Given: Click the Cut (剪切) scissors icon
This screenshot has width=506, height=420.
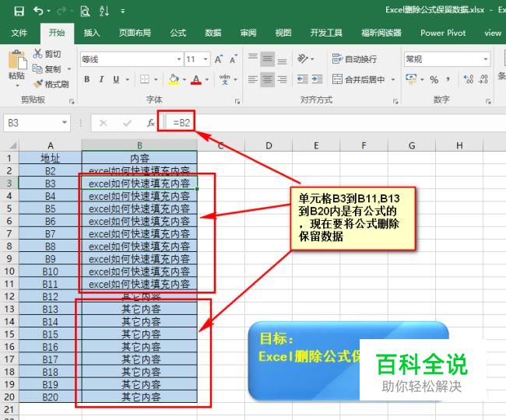Looking at the screenshot, I should [38, 54].
